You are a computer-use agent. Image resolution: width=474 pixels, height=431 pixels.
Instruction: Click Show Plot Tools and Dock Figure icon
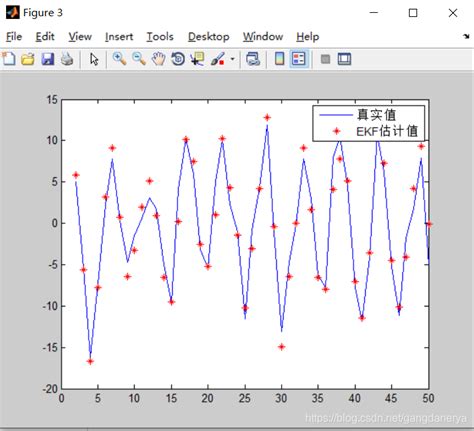click(344, 59)
